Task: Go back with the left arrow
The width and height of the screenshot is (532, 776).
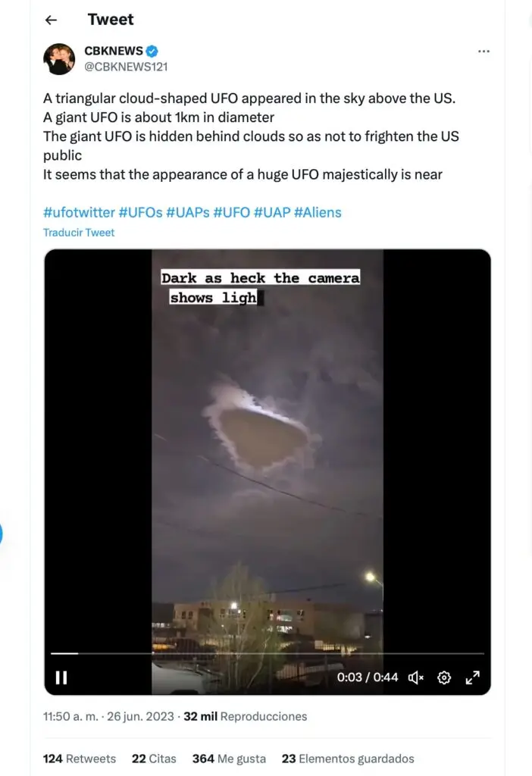Action: [x=51, y=20]
